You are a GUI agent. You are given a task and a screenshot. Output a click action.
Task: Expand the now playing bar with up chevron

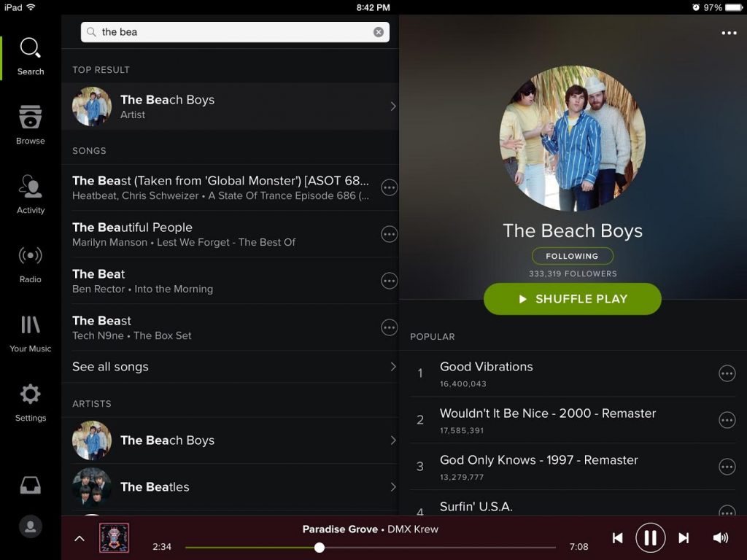[x=80, y=539]
